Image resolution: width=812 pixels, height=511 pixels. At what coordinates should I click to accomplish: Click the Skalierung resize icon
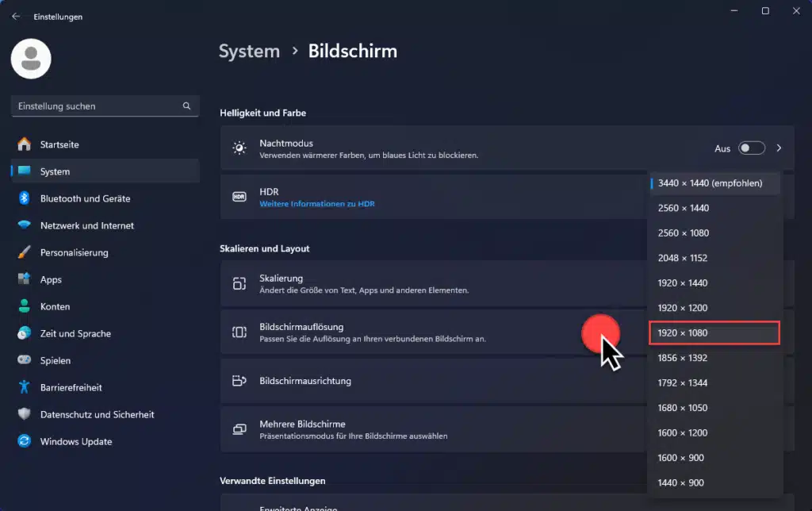239,283
